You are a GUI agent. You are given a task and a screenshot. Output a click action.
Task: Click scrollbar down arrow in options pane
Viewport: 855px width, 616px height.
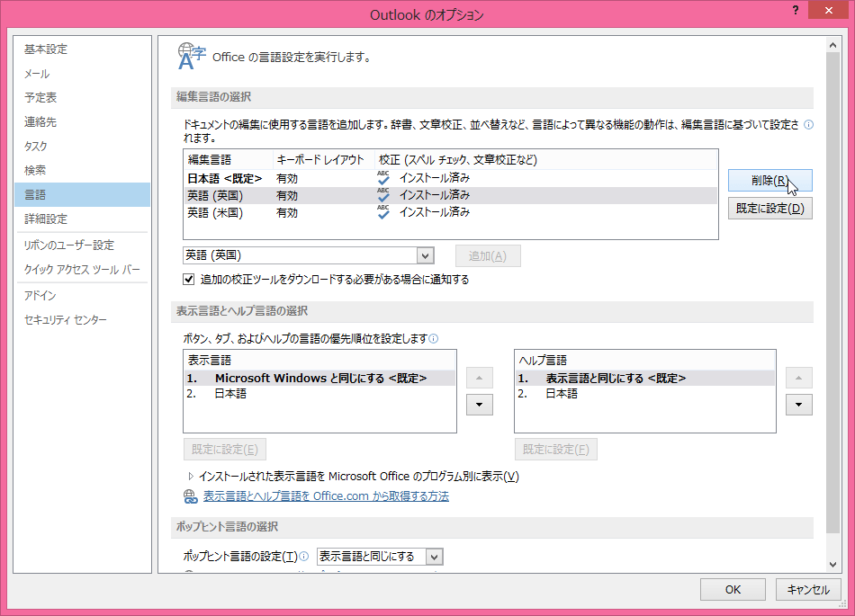(832, 564)
